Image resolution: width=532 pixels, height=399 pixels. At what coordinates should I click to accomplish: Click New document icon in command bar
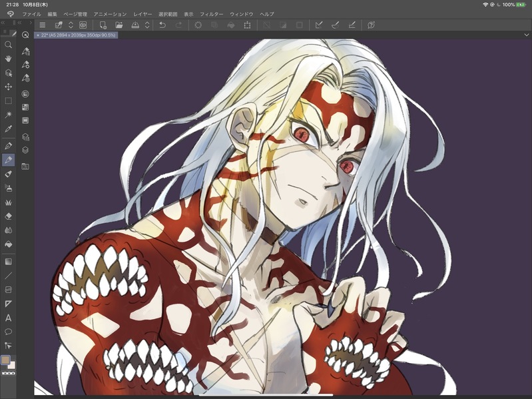pos(103,25)
